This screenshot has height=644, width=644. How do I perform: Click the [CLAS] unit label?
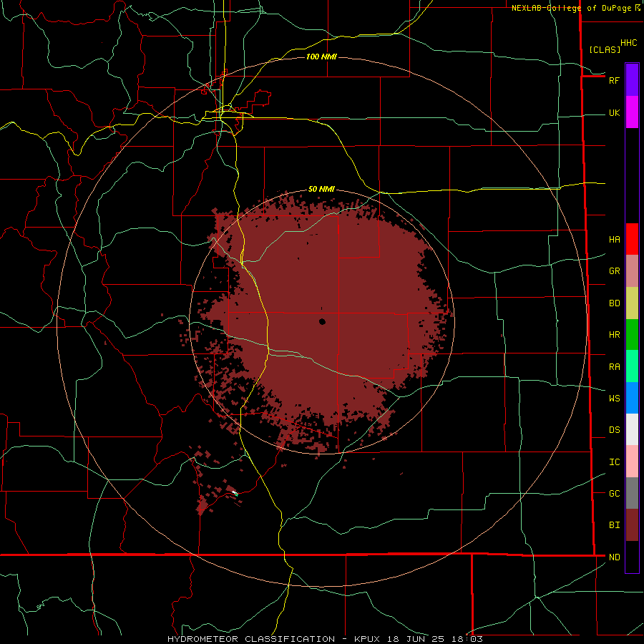(x=605, y=49)
